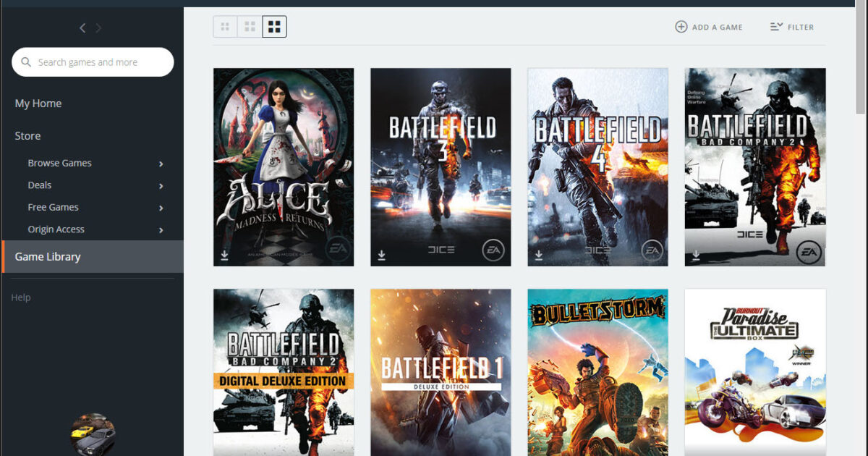This screenshot has height=456, width=868.
Task: Open the Bulletstorm game tile
Action: tap(597, 371)
